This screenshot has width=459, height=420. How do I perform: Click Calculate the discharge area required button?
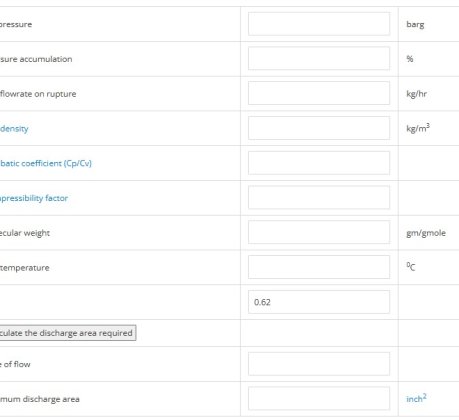click(x=68, y=333)
